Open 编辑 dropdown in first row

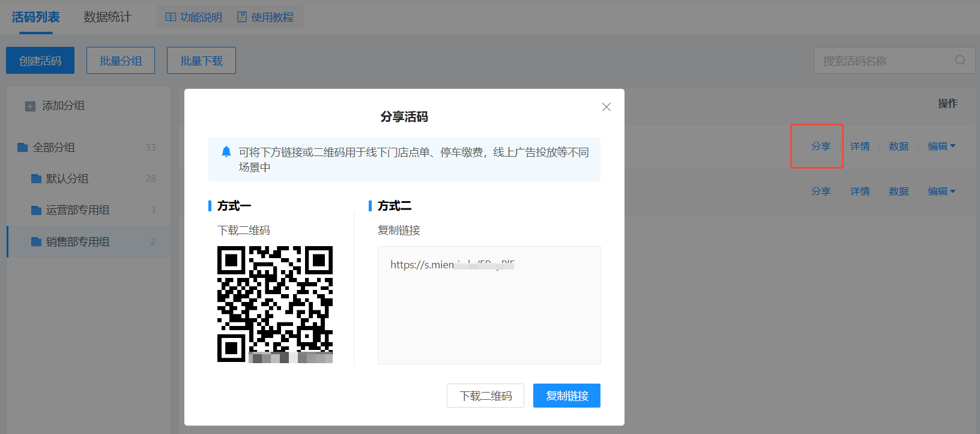[941, 146]
